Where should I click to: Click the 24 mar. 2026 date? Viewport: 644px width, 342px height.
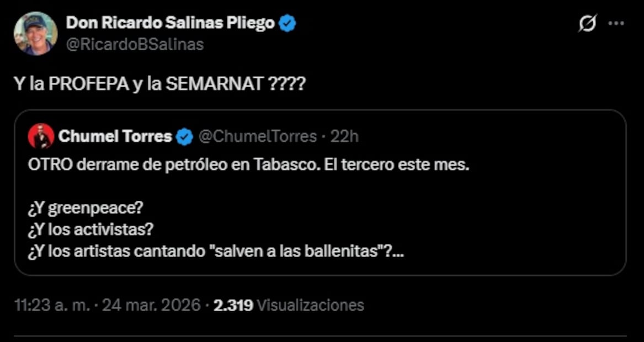[x=150, y=305]
